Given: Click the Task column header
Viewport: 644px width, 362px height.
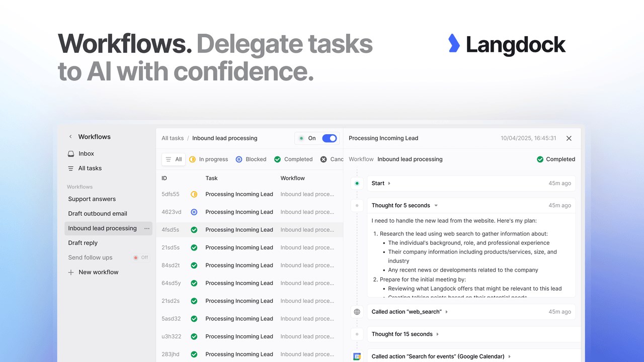Looking at the screenshot, I should pos(212,178).
